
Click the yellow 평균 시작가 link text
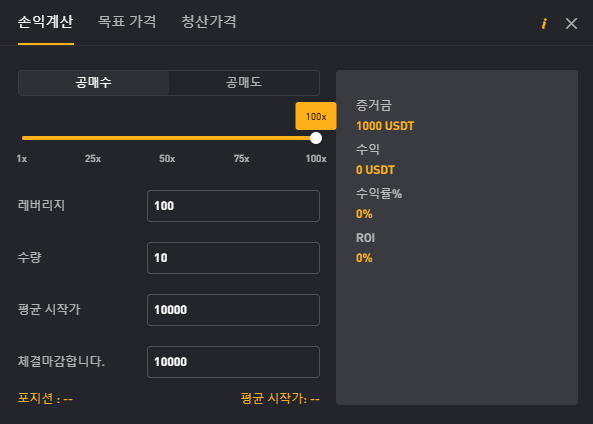[280, 398]
